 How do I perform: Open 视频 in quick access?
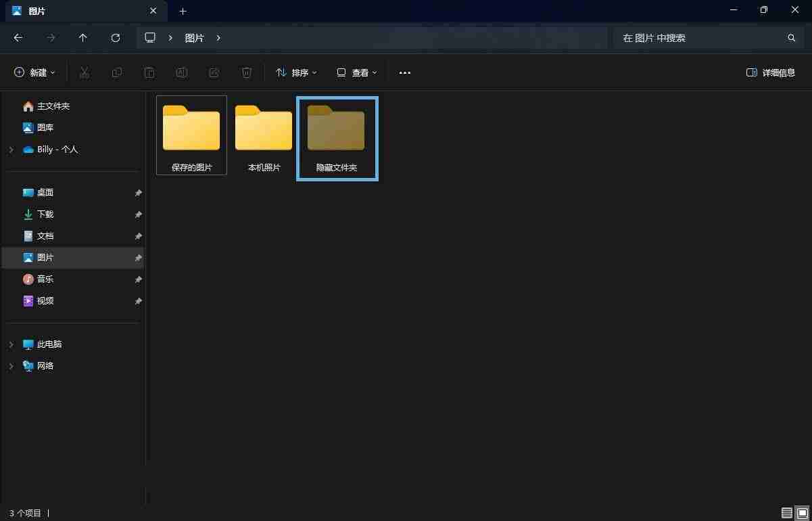click(39, 301)
